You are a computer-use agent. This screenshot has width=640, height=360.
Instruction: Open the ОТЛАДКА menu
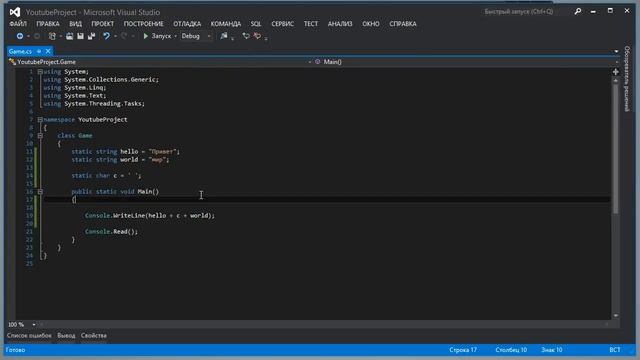click(187, 24)
